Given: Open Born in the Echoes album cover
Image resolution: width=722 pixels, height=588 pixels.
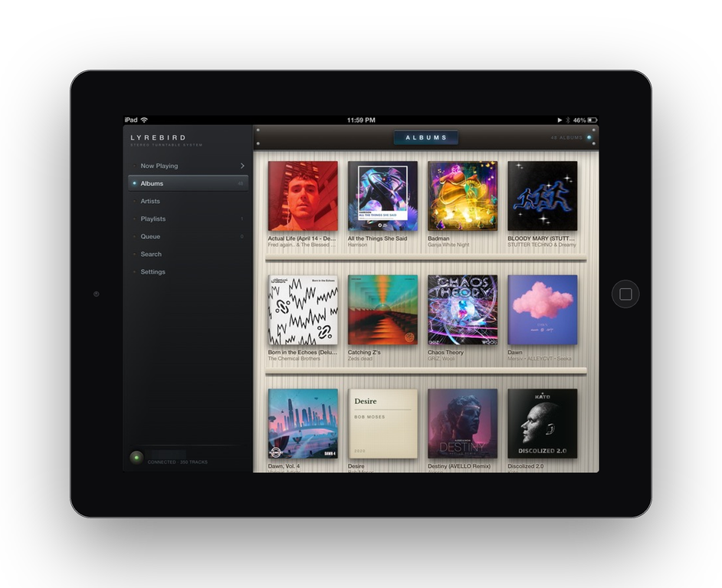Looking at the screenshot, I should click(x=303, y=310).
